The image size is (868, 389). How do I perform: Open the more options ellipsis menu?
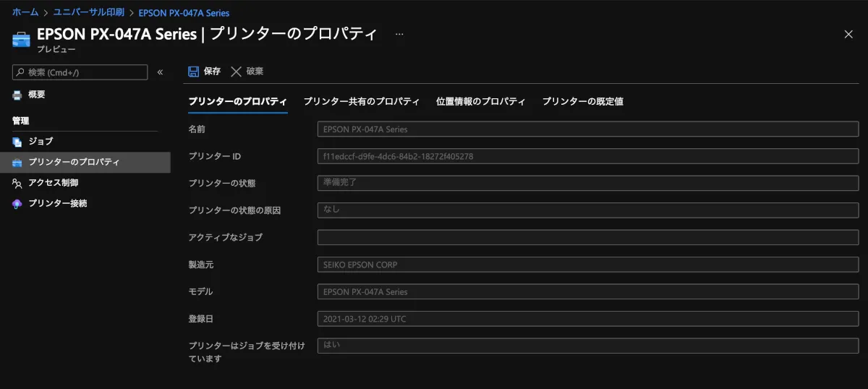400,34
